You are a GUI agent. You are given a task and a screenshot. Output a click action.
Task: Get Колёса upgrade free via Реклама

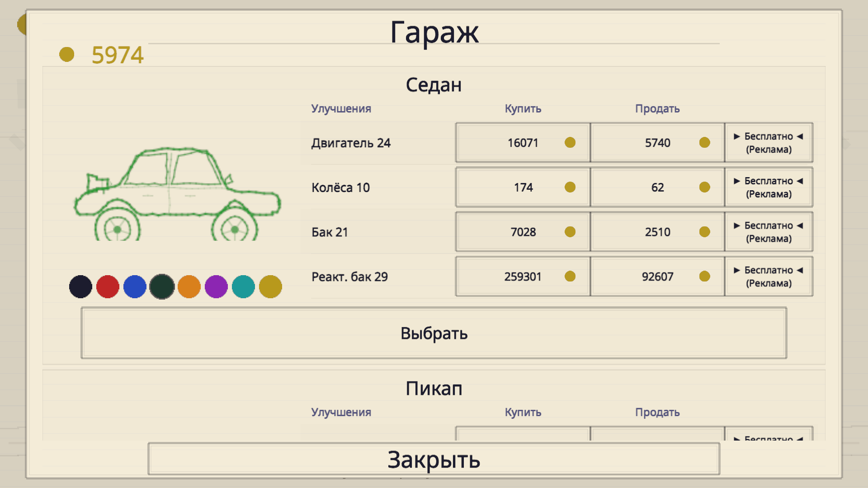pos(769,187)
